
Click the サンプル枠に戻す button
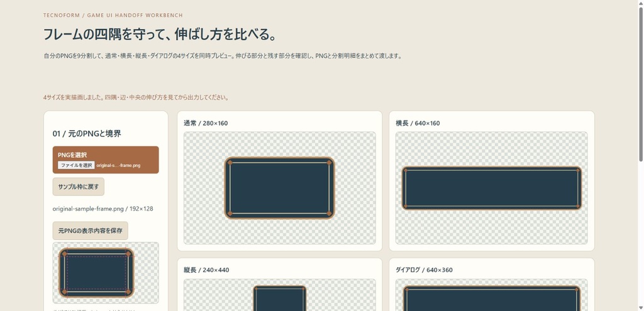pyautogui.click(x=79, y=187)
